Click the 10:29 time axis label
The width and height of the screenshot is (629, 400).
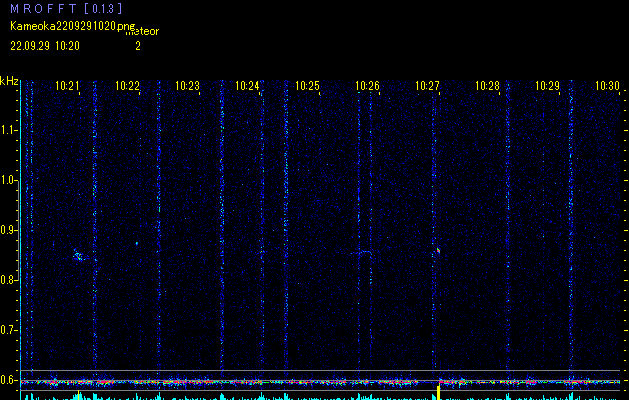pyautogui.click(x=548, y=86)
